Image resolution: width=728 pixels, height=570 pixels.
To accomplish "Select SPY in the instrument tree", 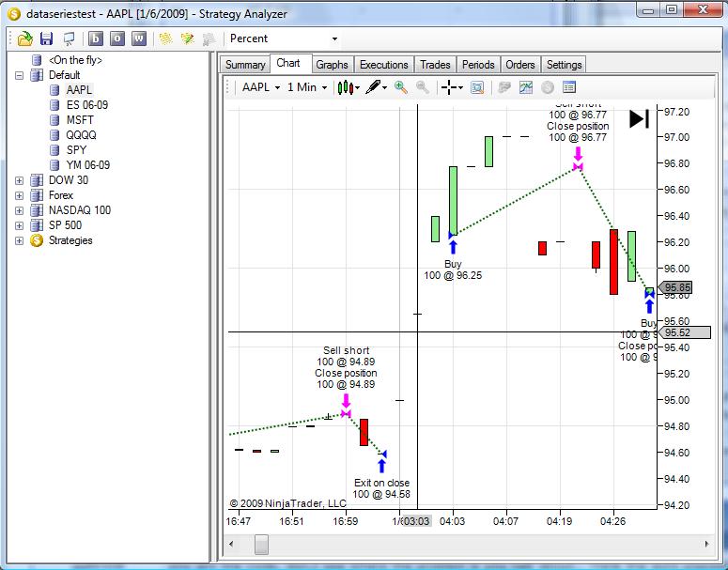I will [x=76, y=150].
